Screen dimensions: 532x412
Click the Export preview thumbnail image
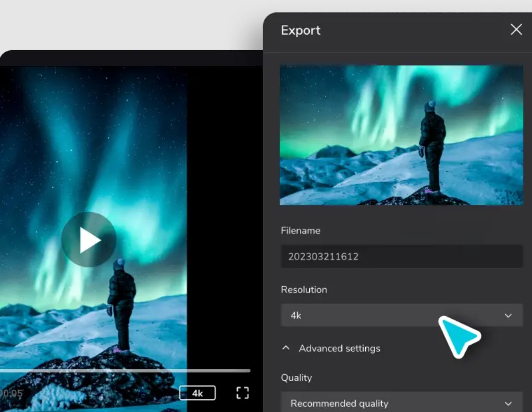pyautogui.click(x=401, y=135)
